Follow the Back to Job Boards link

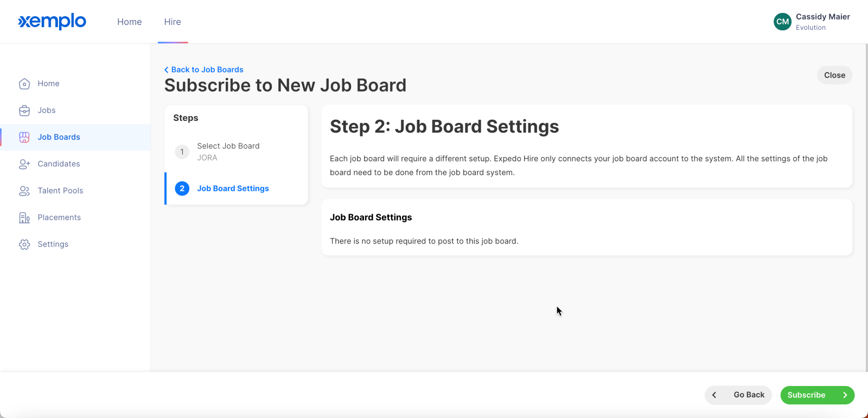pos(204,69)
